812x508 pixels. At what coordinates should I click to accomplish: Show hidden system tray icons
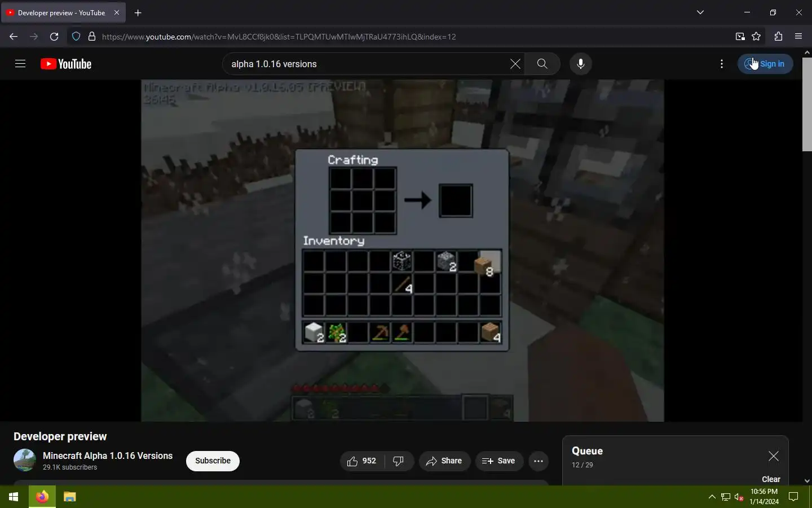pyautogui.click(x=712, y=497)
